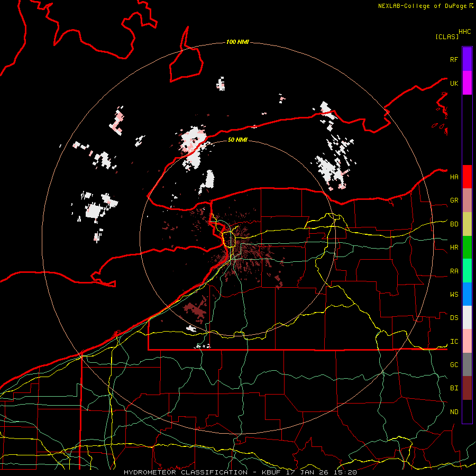Image resolution: width=476 pixels, height=476 pixels.
Task: Click the WS legend label
Action: click(454, 295)
